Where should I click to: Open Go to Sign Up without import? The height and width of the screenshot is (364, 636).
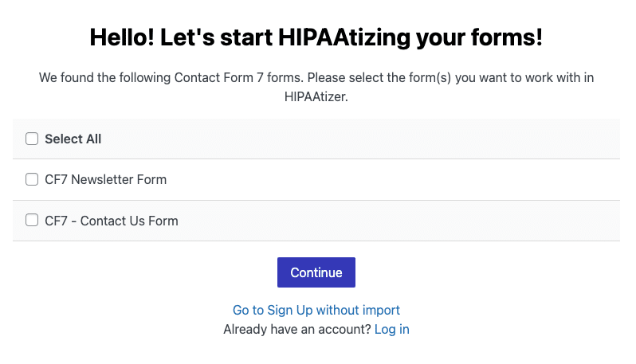point(316,310)
